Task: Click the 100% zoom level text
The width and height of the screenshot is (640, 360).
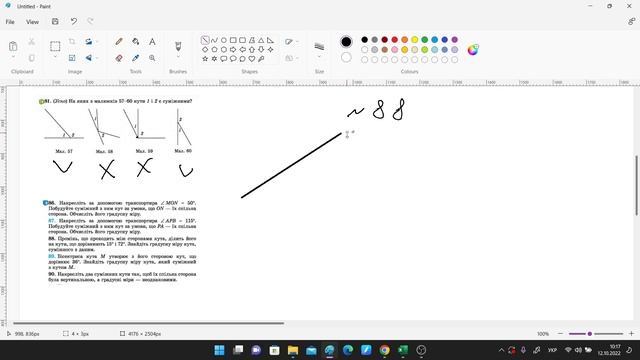Action: 543,334
